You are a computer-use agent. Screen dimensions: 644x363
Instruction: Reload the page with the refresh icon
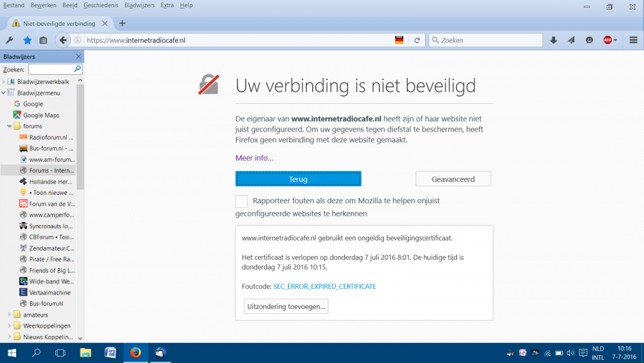click(417, 40)
